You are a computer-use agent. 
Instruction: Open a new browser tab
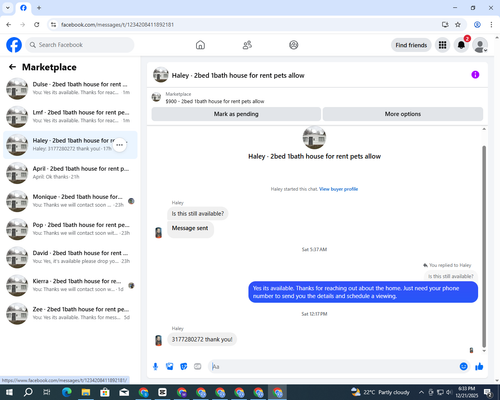pyautogui.click(x=39, y=8)
